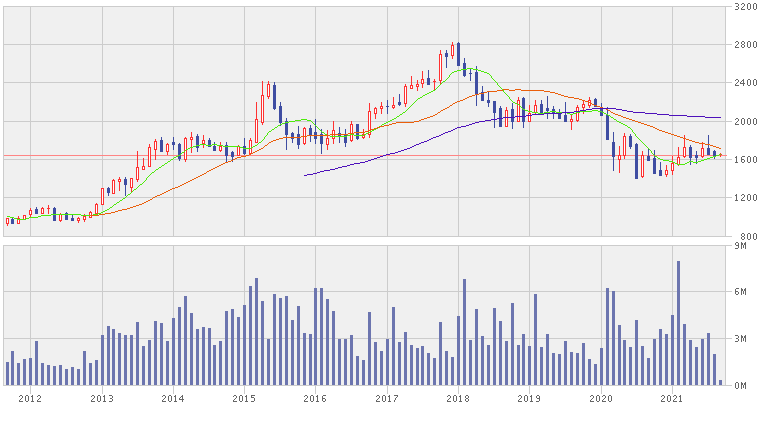Select the 2021 year marker on time axis
Viewport: 772px width, 422px height.
coord(672,398)
